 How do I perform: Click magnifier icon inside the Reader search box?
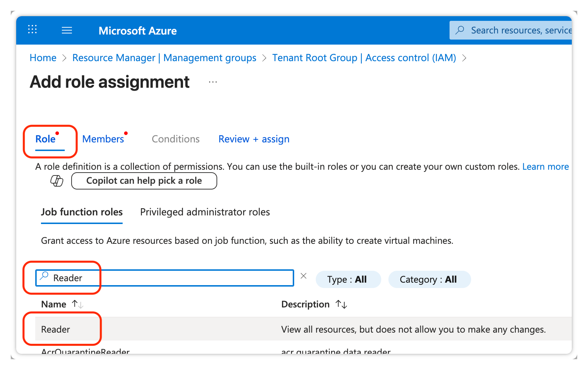pyautogui.click(x=44, y=276)
